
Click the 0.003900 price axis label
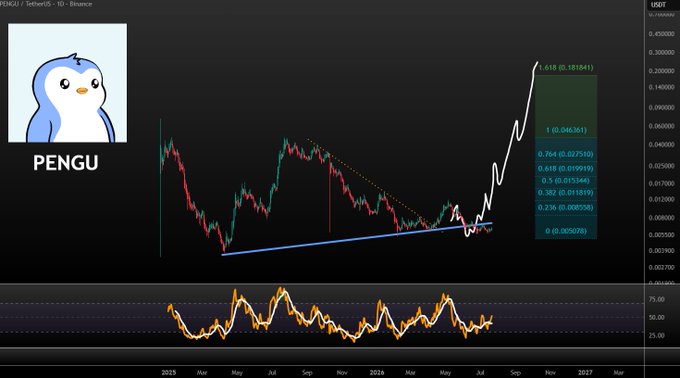click(662, 251)
